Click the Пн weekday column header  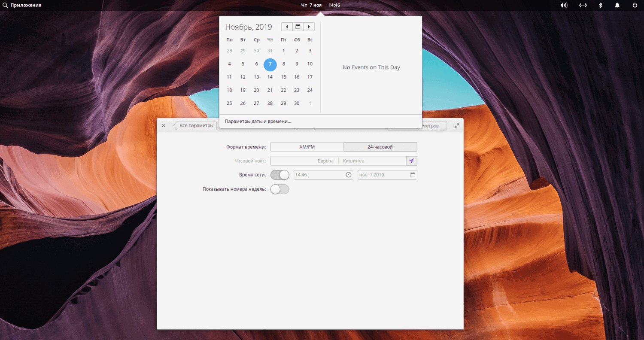click(x=230, y=40)
